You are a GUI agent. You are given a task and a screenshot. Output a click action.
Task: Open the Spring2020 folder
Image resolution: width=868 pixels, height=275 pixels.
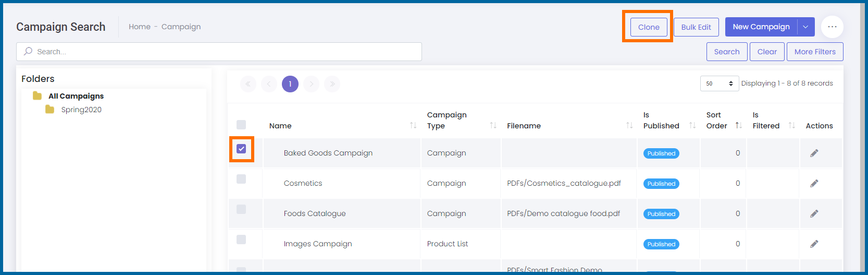(81, 110)
